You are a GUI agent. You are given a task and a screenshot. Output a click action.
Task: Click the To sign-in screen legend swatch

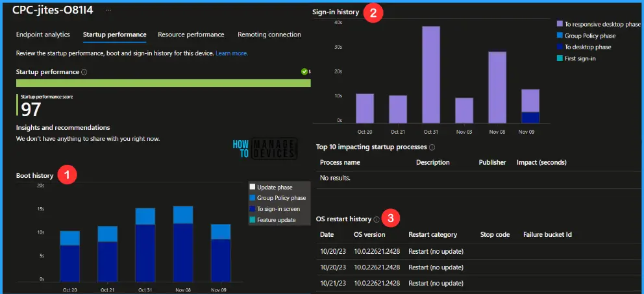(x=252, y=209)
